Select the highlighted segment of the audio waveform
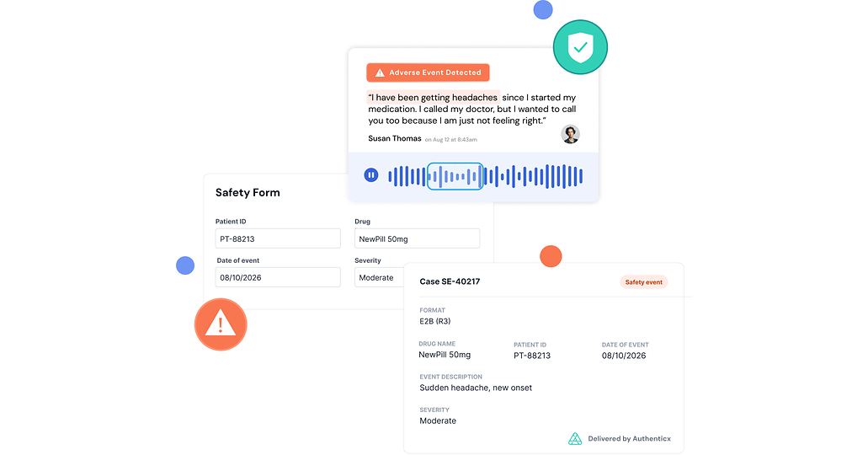868x455 pixels. pos(455,176)
